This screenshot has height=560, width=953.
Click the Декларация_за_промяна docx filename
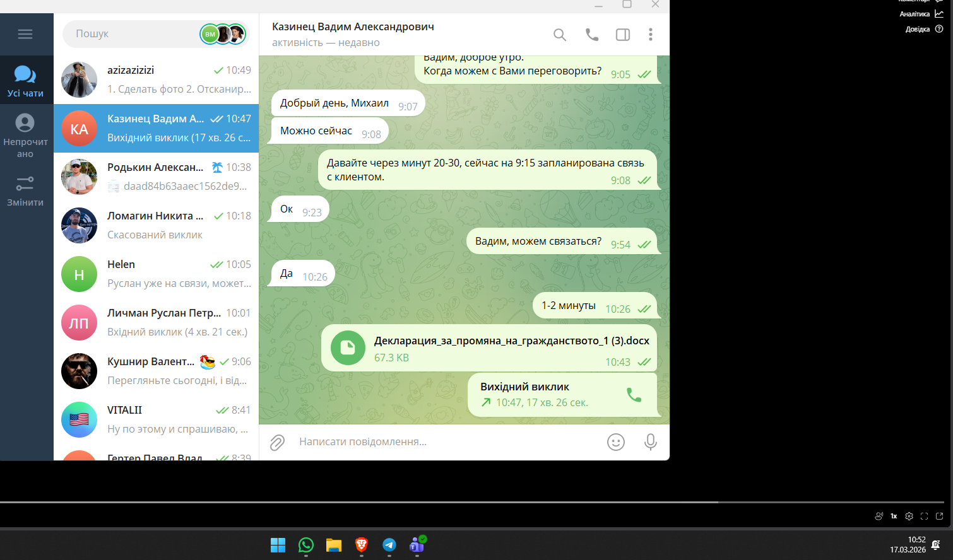tap(512, 341)
